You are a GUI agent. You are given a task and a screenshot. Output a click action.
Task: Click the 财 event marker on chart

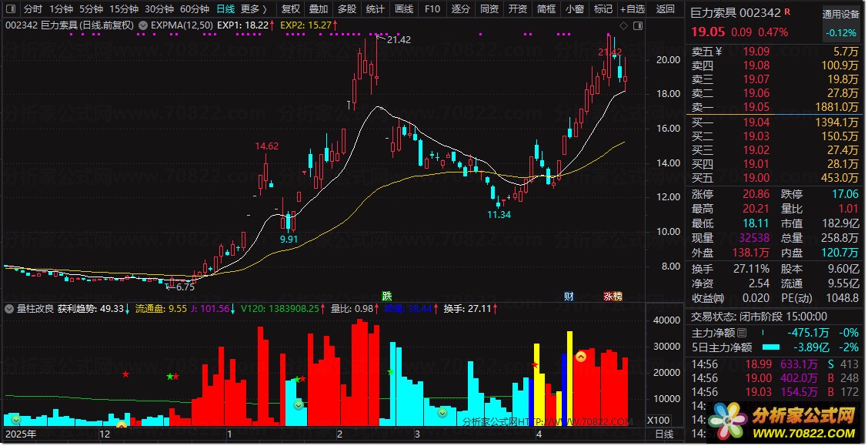coord(569,296)
